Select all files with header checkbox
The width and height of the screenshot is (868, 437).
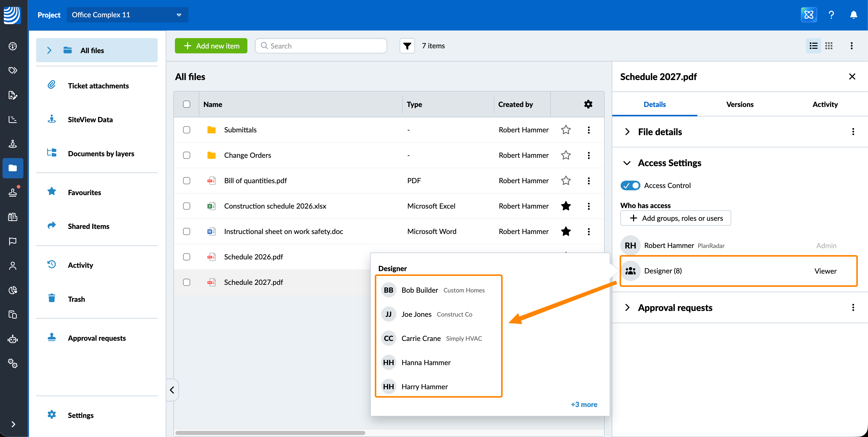[x=187, y=104]
